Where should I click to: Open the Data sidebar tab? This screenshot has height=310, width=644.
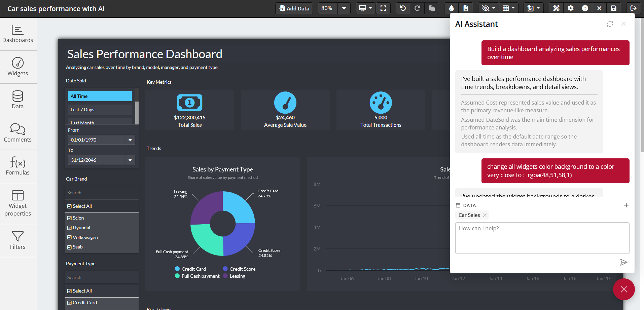(18, 100)
